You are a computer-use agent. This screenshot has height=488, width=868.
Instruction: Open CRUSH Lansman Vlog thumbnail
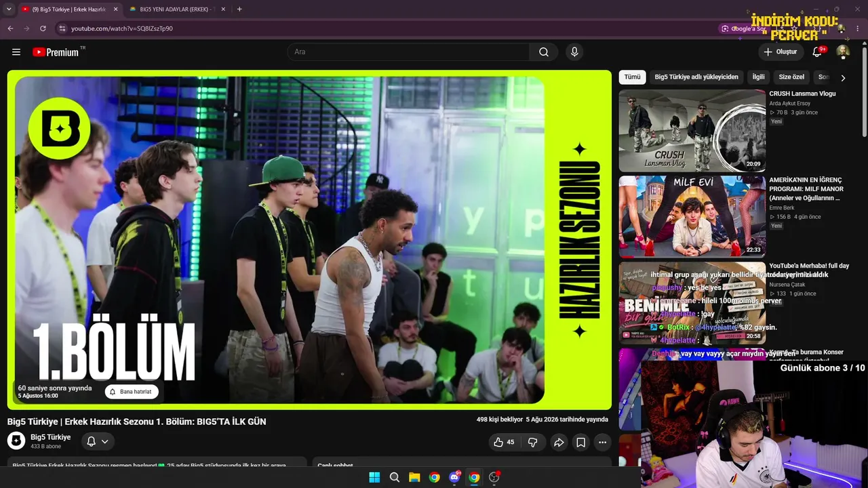click(692, 131)
